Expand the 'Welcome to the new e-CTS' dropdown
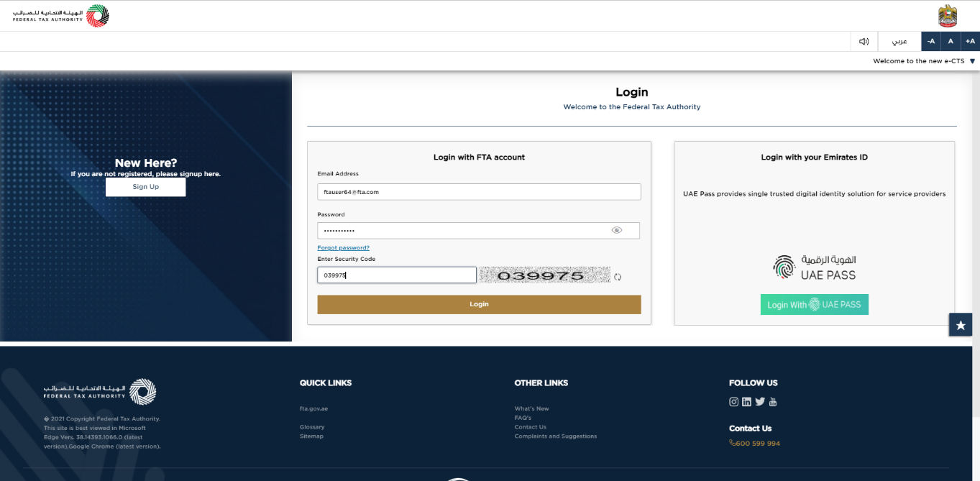 [x=973, y=61]
